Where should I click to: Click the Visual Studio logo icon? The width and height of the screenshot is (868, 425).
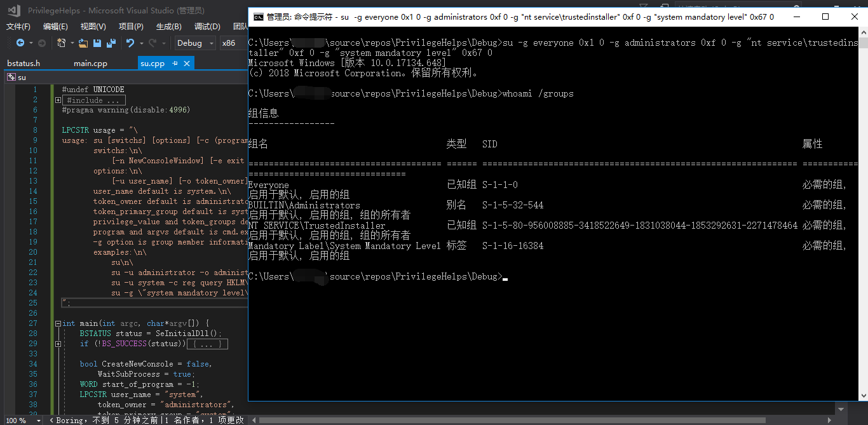point(13,10)
